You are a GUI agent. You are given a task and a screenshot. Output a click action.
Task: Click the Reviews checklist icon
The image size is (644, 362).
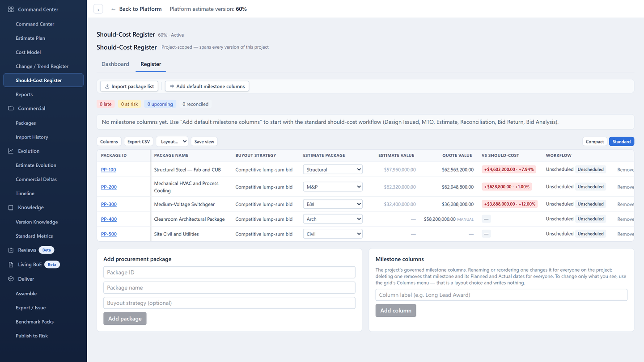coord(11,250)
